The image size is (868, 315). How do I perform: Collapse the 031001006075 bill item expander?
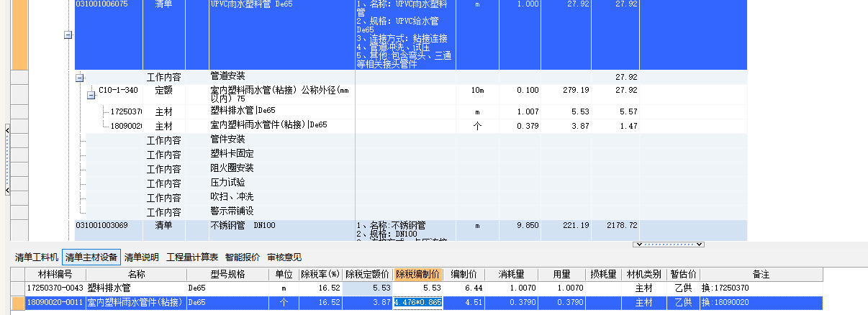[68, 35]
